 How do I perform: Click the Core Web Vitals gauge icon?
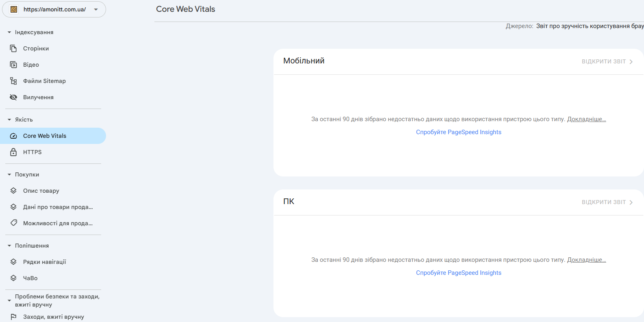coord(13,136)
